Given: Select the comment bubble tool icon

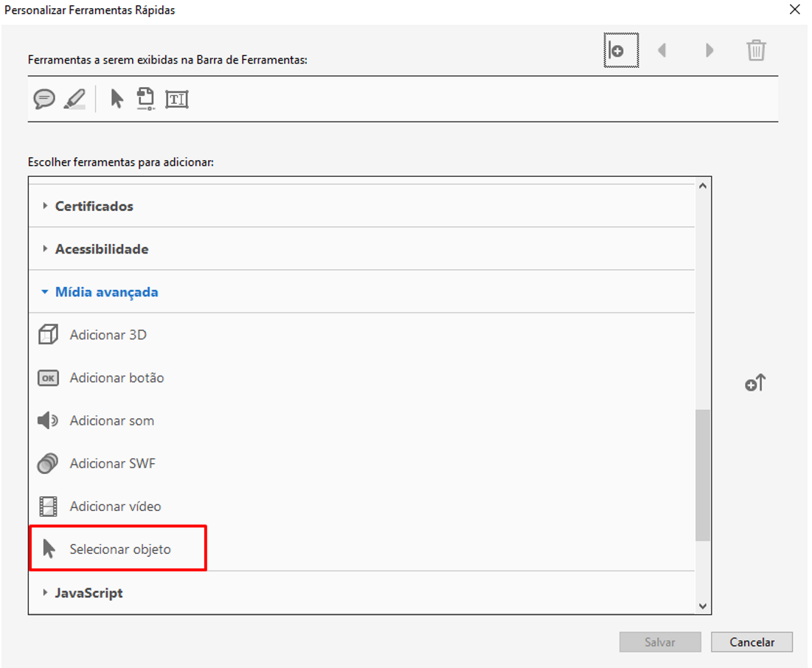Looking at the screenshot, I should pos(44,99).
